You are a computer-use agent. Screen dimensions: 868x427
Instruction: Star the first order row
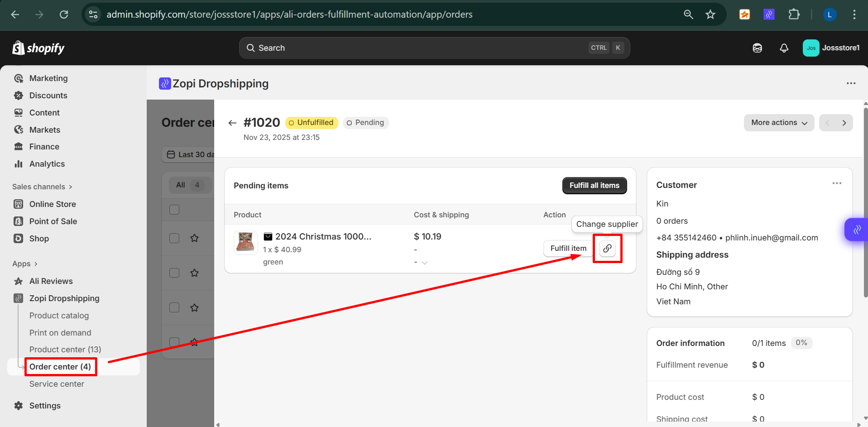194,238
